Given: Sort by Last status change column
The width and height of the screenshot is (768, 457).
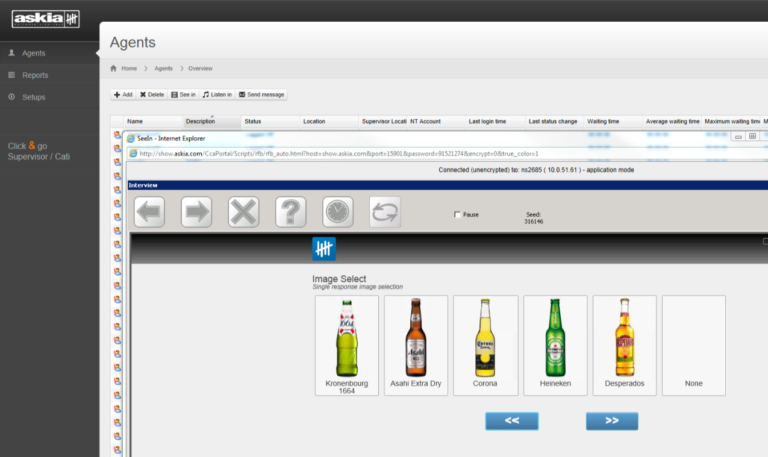Looking at the screenshot, I should [x=554, y=121].
